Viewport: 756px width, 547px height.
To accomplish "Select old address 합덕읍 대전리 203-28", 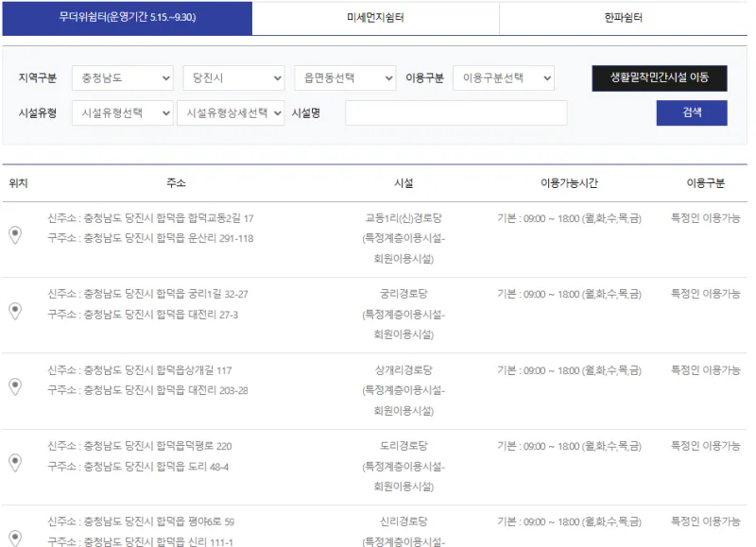I will 147,390.
